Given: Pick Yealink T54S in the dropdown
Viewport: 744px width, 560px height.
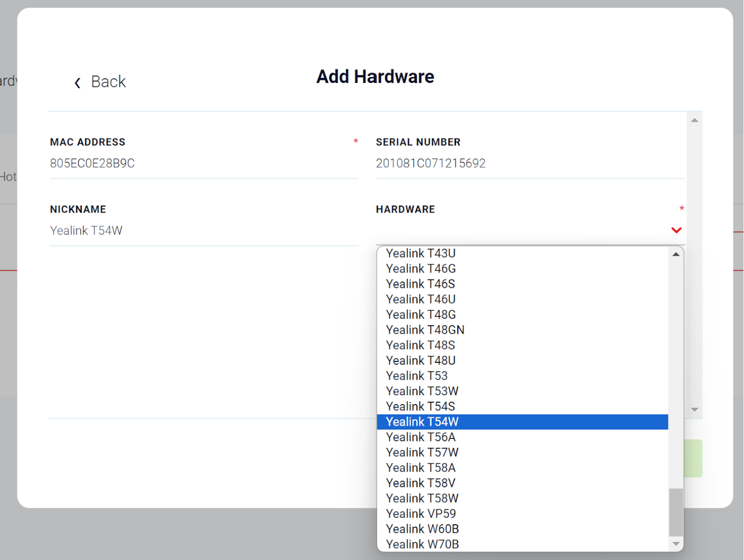Looking at the screenshot, I should point(522,407).
